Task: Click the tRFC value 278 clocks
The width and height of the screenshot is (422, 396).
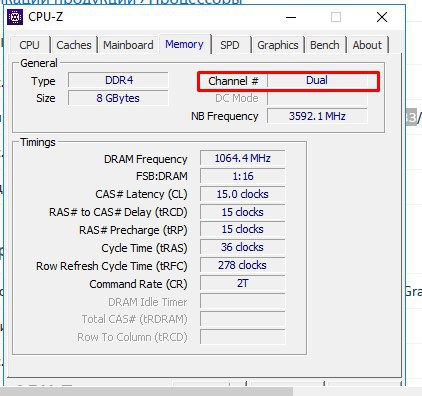Action: coord(242,265)
